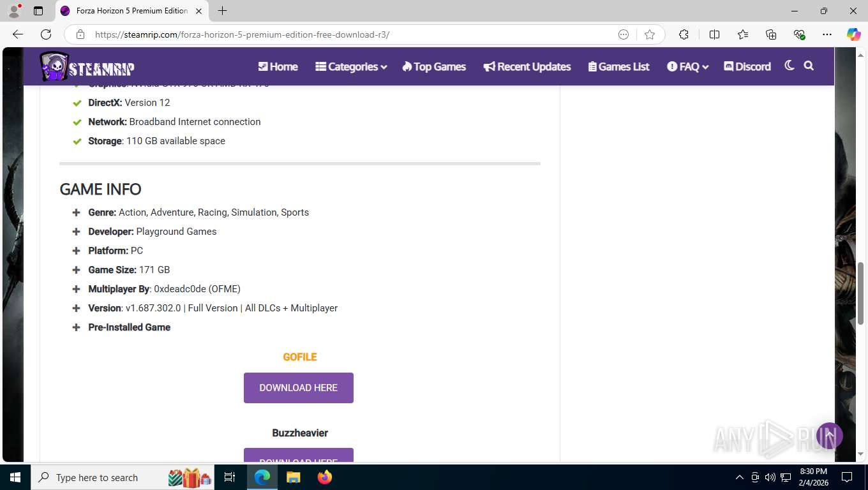Image resolution: width=868 pixels, height=490 pixels.
Task: Open the Discord link
Action: tap(747, 66)
